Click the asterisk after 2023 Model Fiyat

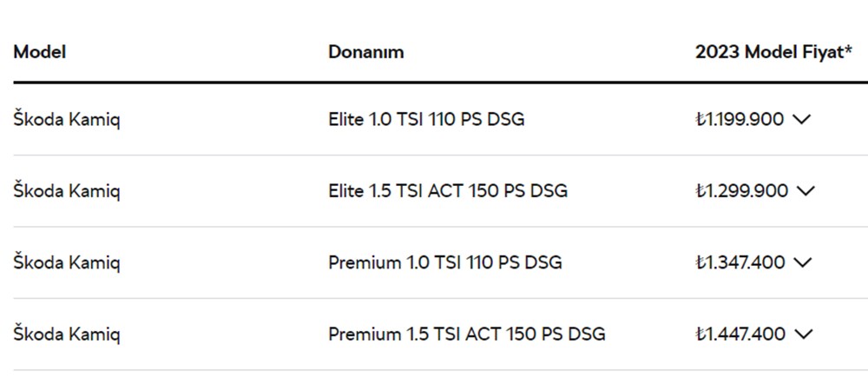point(847,50)
